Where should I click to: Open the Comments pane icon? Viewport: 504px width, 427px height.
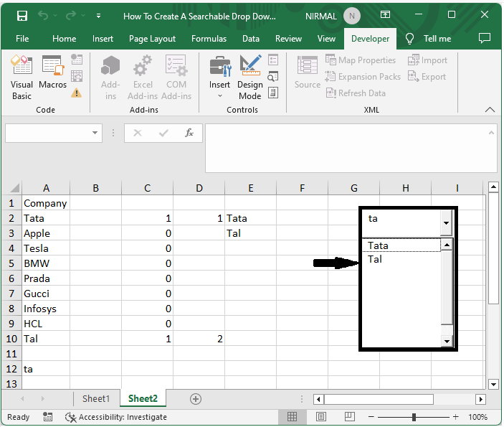tap(485, 39)
